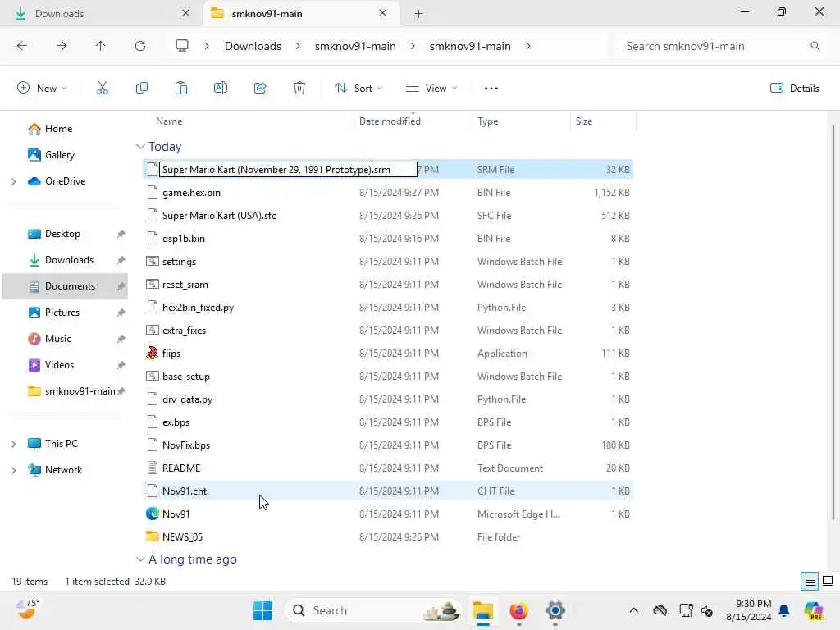Close the Downloads tab

[186, 13]
